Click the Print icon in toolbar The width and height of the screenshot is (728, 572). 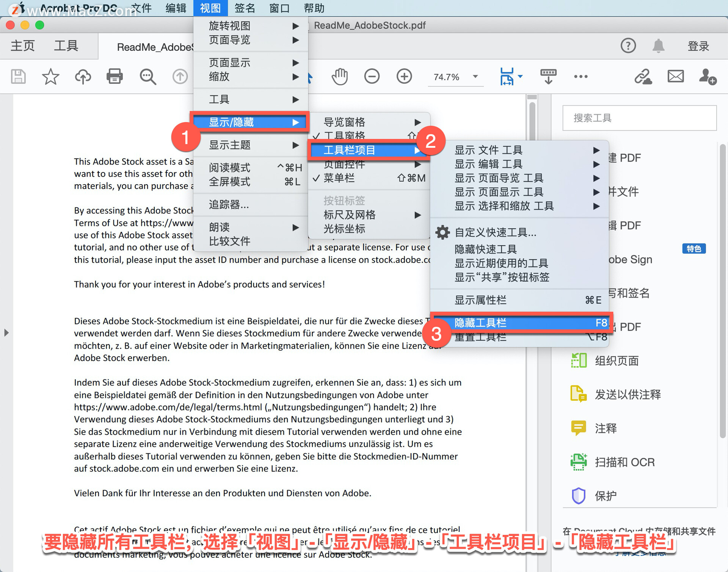pos(115,77)
